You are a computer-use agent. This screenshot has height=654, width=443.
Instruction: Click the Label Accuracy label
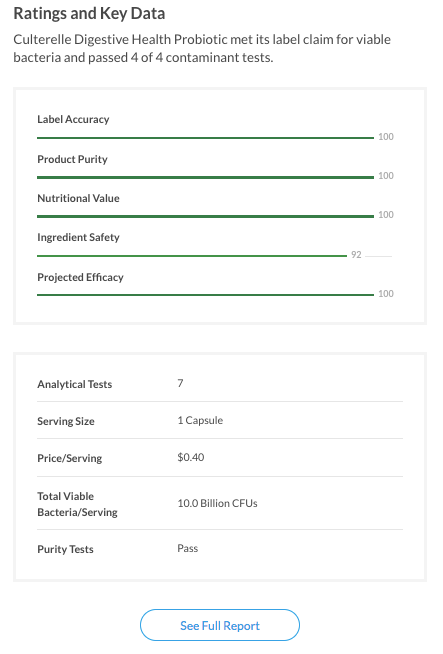[73, 119]
